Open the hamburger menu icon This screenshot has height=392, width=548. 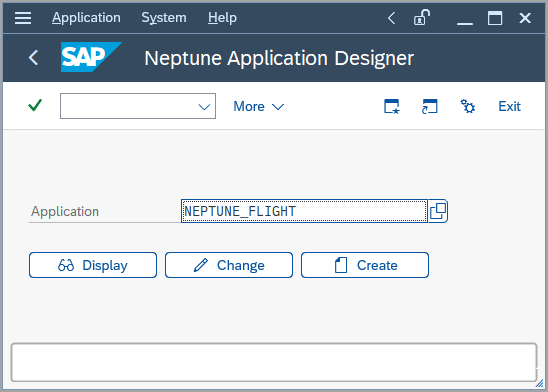tap(23, 18)
